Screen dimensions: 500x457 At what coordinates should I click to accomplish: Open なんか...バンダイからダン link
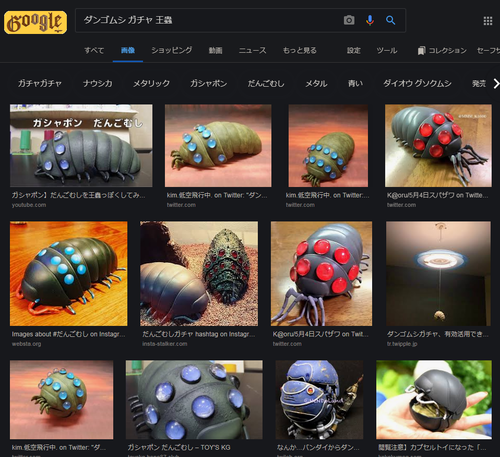(x=318, y=447)
